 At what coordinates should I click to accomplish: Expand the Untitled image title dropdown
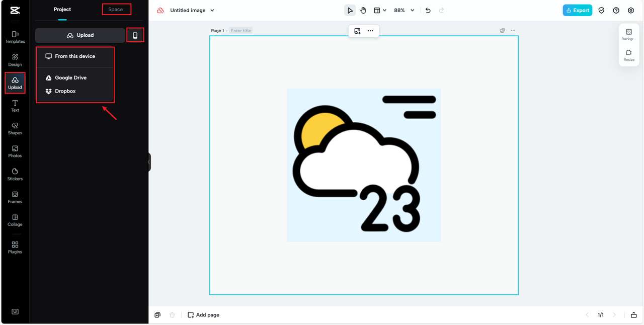212,10
